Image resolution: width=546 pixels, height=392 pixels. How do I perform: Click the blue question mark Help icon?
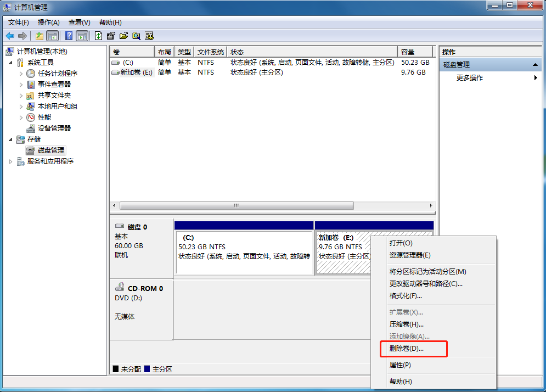tap(69, 36)
